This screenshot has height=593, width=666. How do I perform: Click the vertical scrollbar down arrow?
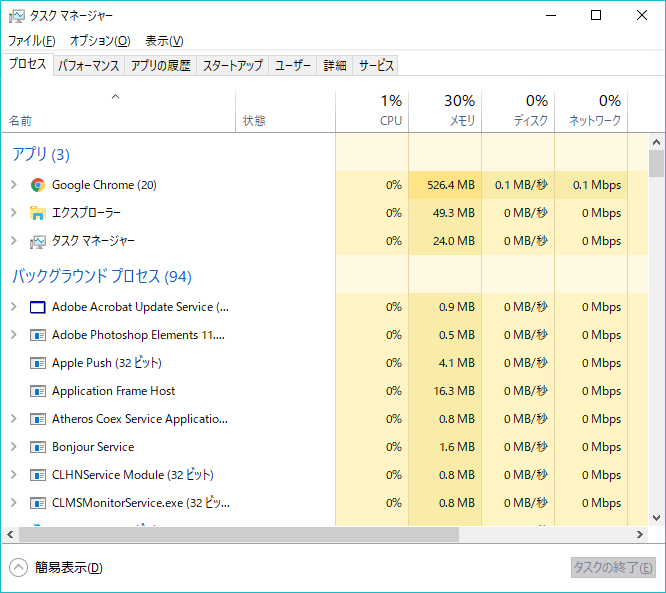pyautogui.click(x=656, y=518)
